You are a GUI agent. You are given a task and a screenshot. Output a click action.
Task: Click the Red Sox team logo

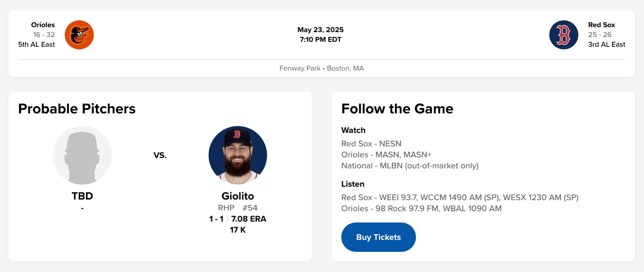point(563,35)
